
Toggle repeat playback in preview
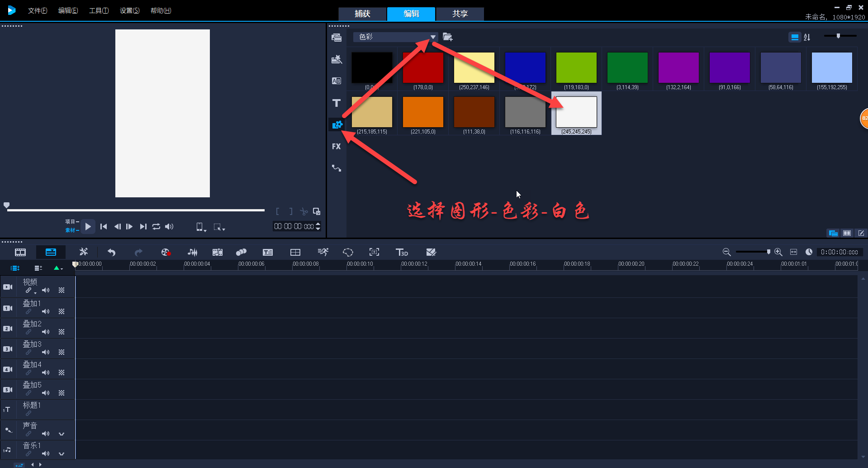point(156,226)
